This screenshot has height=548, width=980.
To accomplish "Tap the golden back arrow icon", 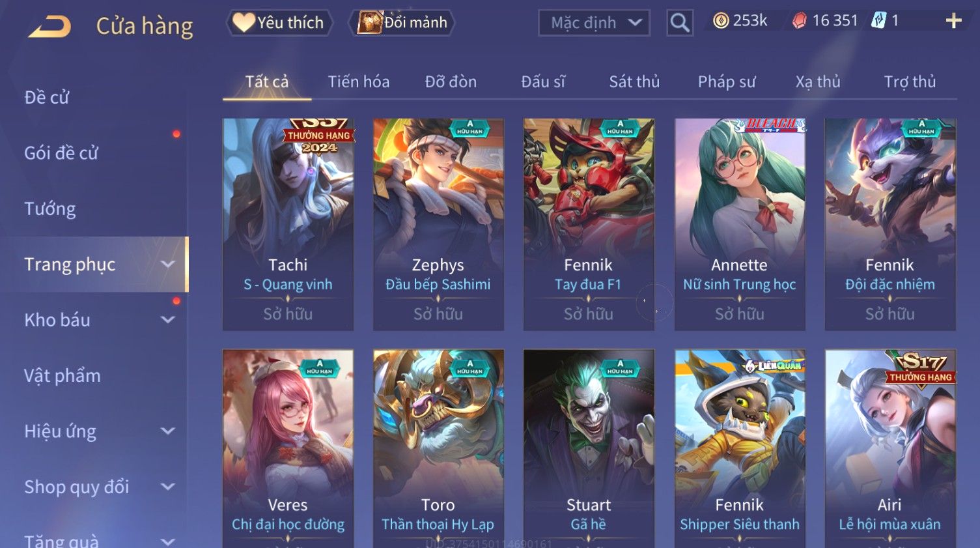I will (50, 27).
